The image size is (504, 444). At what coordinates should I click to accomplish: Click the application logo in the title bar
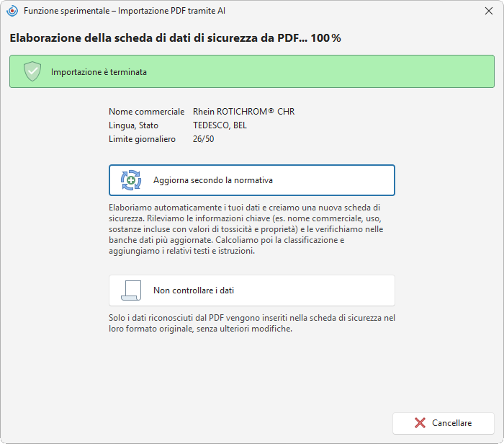(12, 11)
